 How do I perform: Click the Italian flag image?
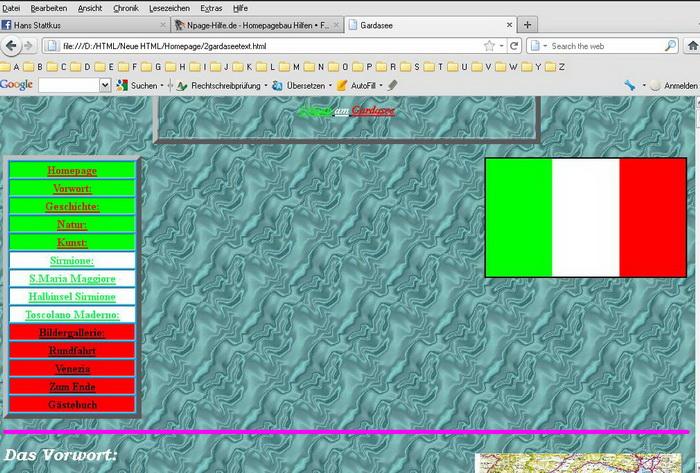point(586,217)
